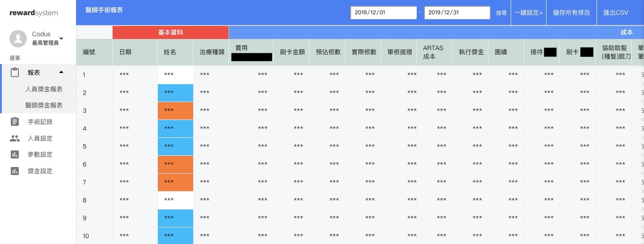The width and height of the screenshot is (644, 244).
Task: Click the 日期 column header
Action: click(x=135, y=52)
